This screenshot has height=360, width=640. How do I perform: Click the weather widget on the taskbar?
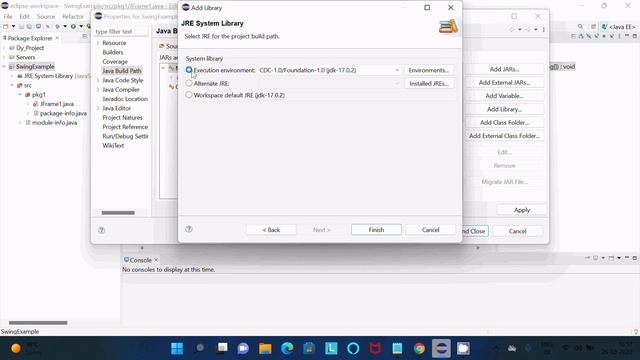tap(27, 349)
